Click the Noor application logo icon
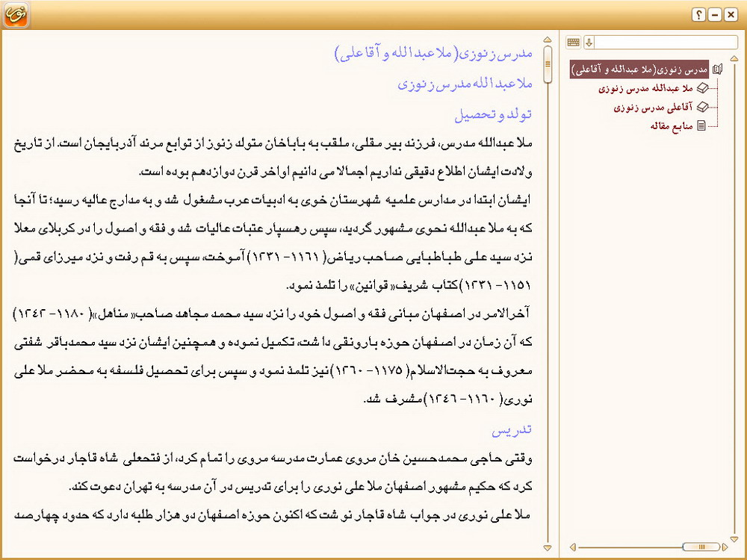Image resolution: width=747 pixels, height=560 pixels. pos(15,14)
